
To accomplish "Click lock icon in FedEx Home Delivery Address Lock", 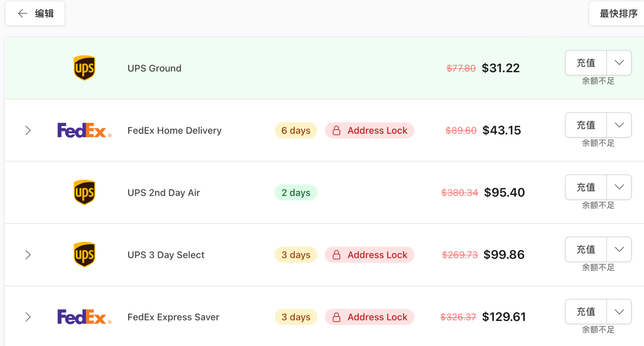I will tap(337, 130).
